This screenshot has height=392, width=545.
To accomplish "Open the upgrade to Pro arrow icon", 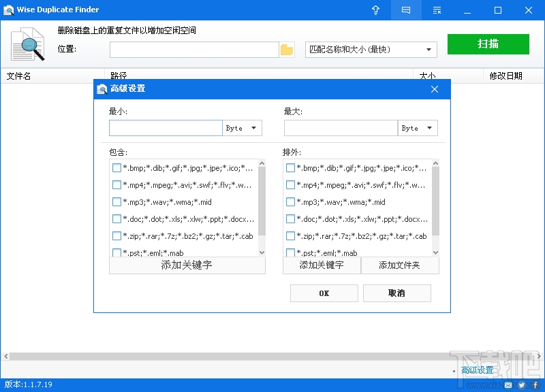I will (x=375, y=10).
